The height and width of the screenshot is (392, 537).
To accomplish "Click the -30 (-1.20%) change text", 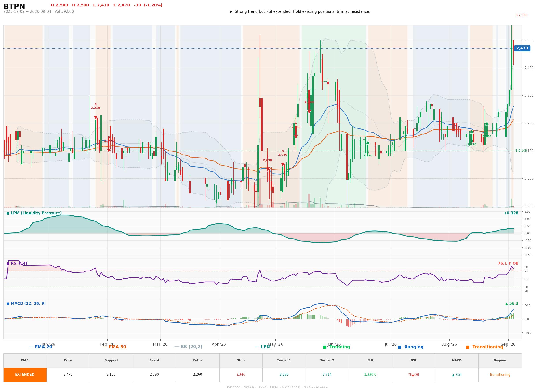I will [148, 5].
